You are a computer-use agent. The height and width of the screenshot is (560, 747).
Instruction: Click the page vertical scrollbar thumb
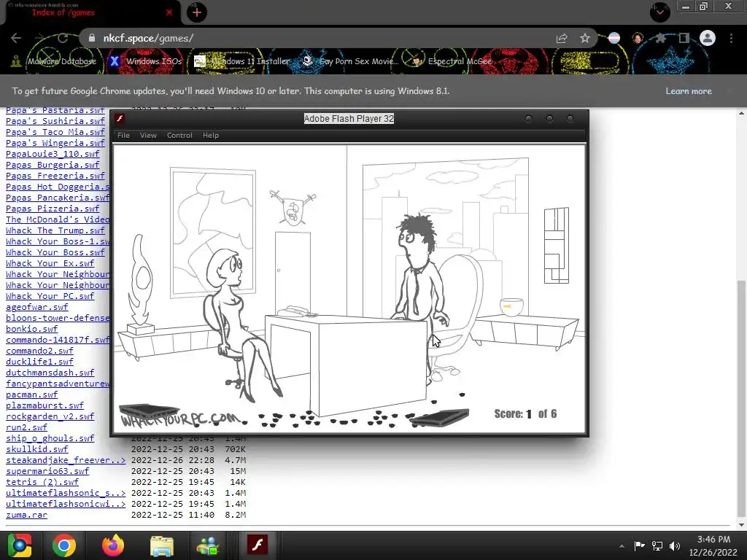coord(741,399)
